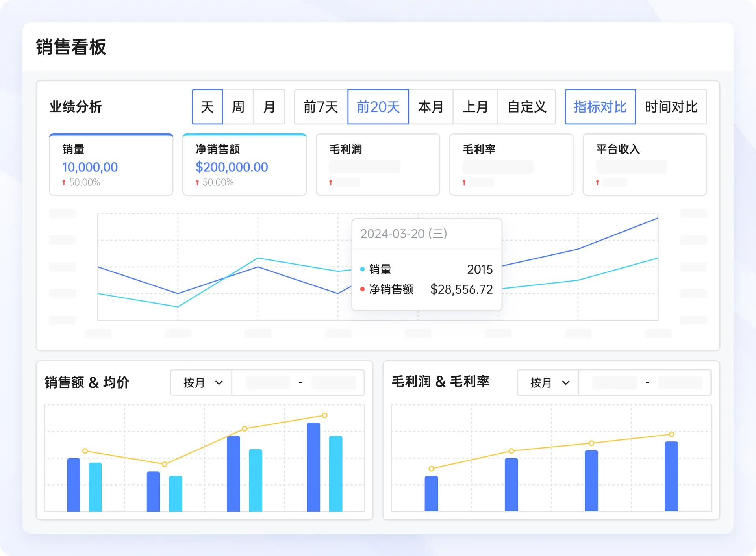
Task: Click the $200,000.00 净销售额 value
Action: (x=232, y=167)
